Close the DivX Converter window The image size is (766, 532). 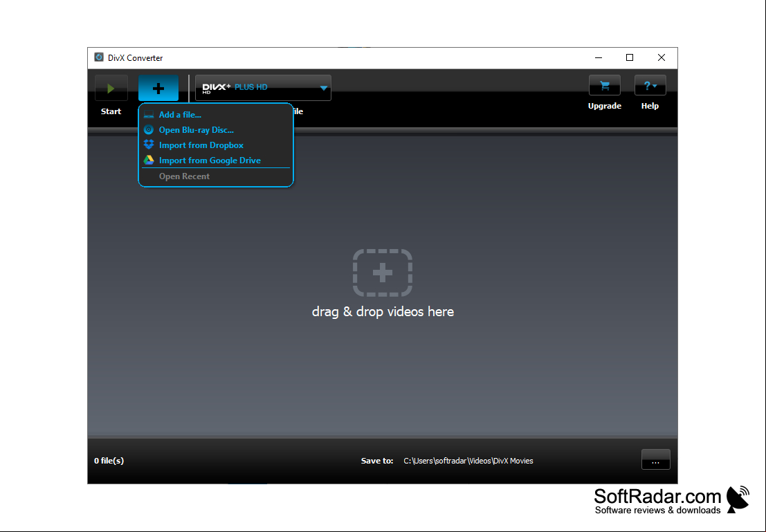point(662,57)
